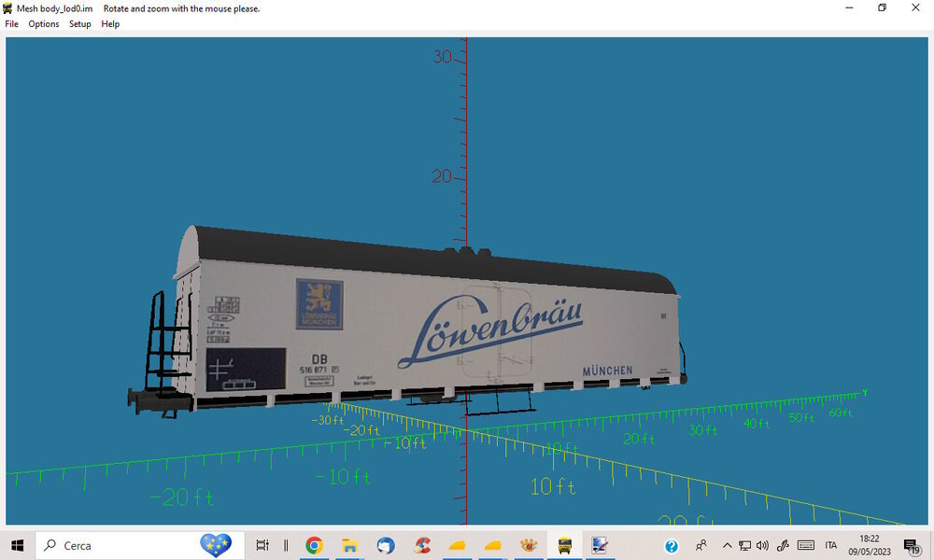
Task: Open Google Chrome from the taskbar
Action: pyautogui.click(x=314, y=545)
